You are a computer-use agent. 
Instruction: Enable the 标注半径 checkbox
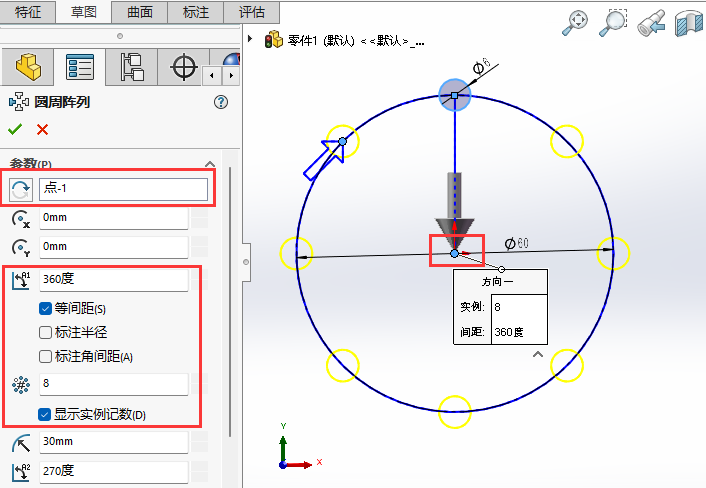tap(45, 333)
